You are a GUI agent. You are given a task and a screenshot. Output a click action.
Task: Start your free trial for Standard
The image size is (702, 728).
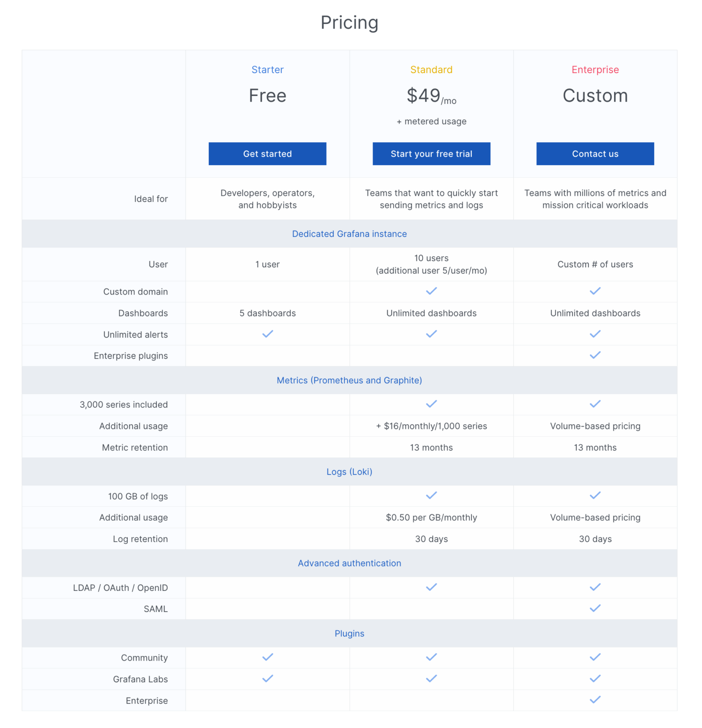(431, 154)
